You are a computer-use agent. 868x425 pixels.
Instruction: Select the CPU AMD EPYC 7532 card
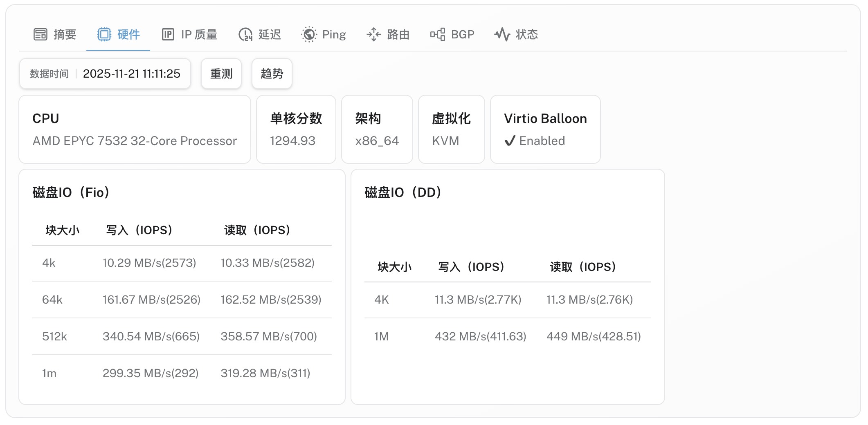[135, 130]
